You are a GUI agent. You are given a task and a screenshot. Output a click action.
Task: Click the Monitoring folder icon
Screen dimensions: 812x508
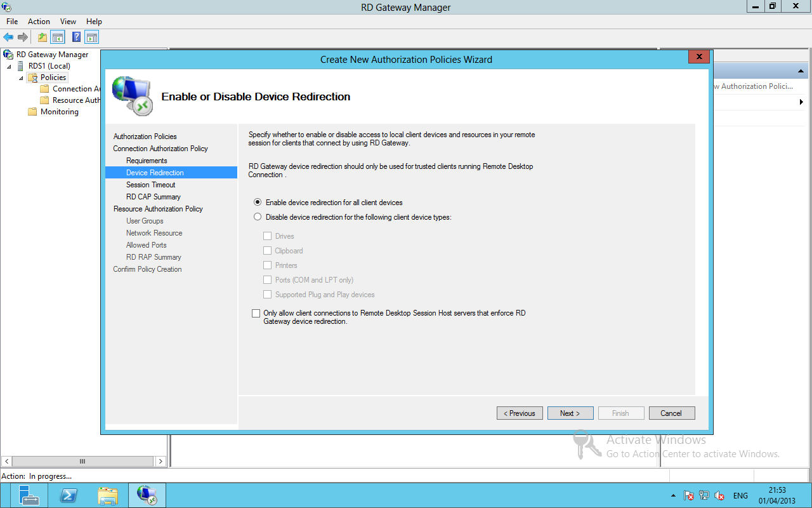coord(32,112)
